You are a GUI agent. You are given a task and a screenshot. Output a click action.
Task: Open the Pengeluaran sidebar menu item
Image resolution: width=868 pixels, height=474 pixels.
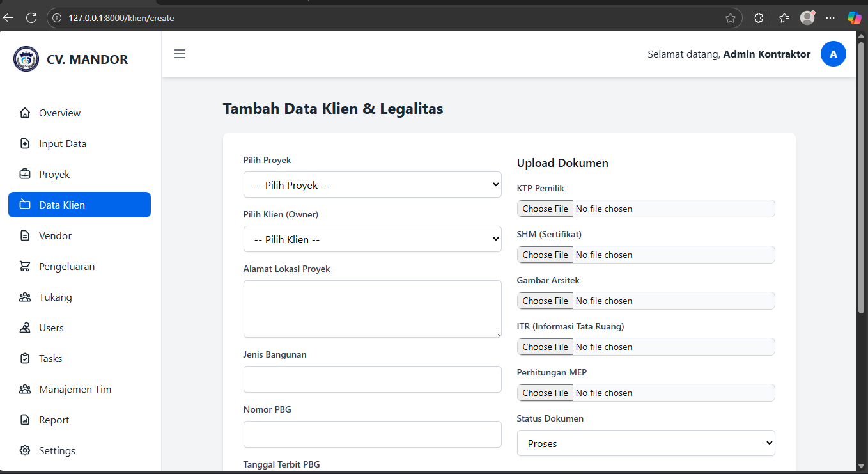pyautogui.click(x=66, y=267)
